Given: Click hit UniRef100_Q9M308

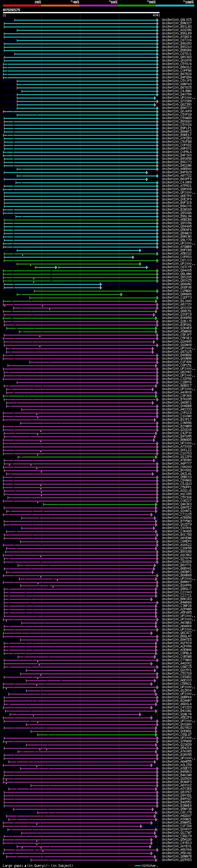Looking at the screenshot, I should coord(177,189).
